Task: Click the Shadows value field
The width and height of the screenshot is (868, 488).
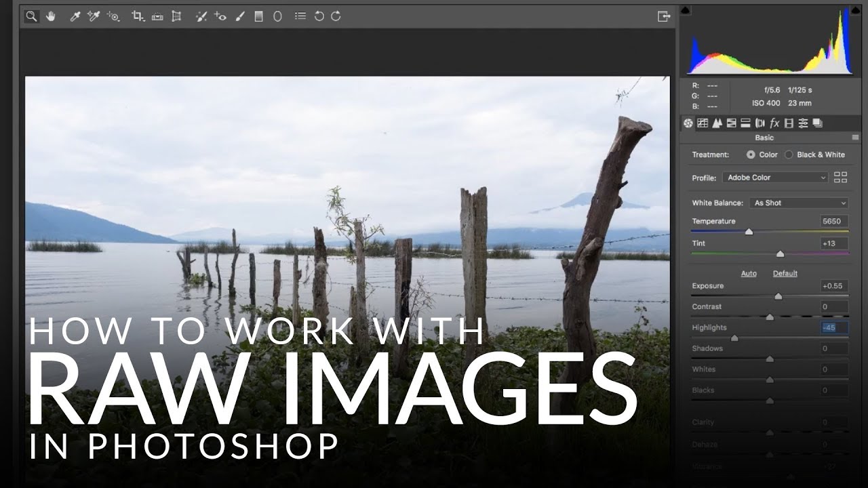Action: click(x=833, y=349)
